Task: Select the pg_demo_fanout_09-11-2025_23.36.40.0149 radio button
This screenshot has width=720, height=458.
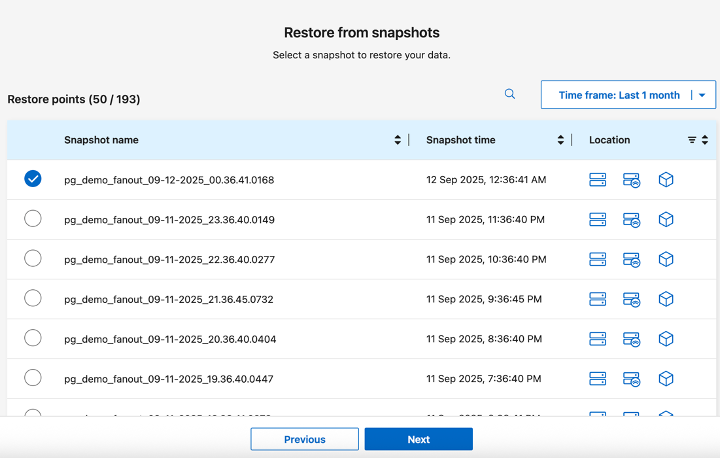Action: pyautogui.click(x=33, y=219)
